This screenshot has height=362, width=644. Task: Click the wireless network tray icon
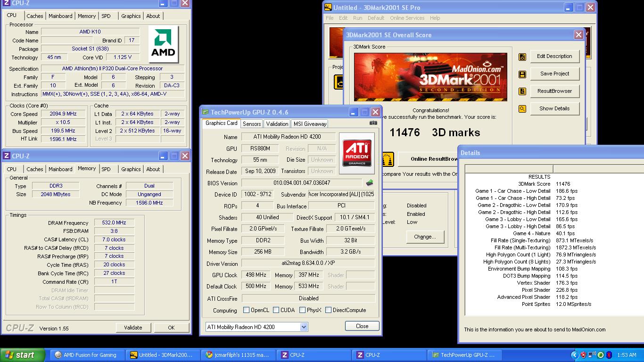(x=592, y=355)
